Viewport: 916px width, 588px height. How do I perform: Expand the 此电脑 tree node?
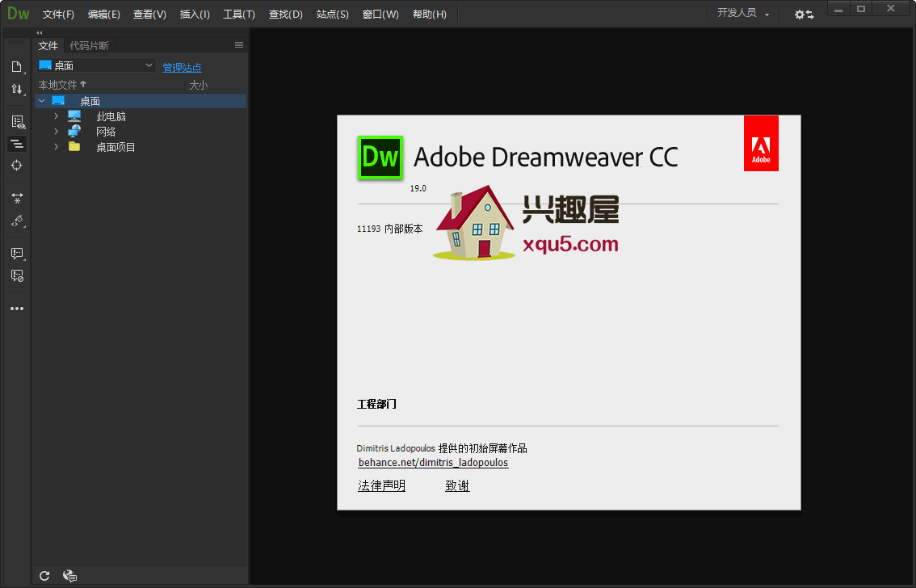pyautogui.click(x=56, y=116)
